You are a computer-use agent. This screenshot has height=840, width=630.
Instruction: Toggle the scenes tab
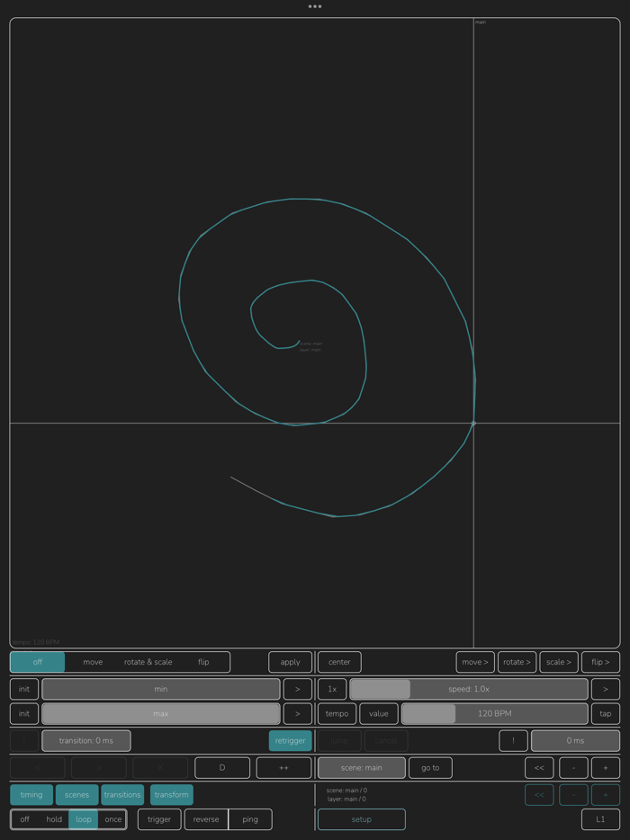[76, 795]
